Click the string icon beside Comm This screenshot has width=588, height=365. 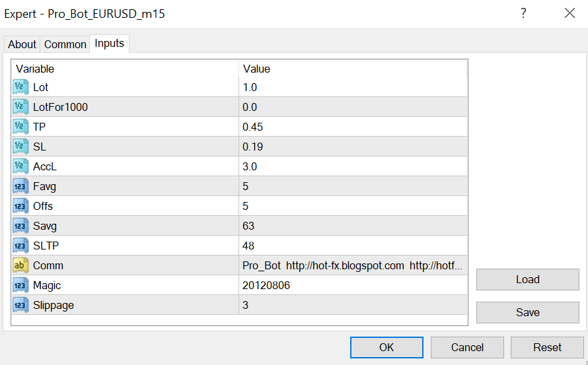(x=20, y=265)
